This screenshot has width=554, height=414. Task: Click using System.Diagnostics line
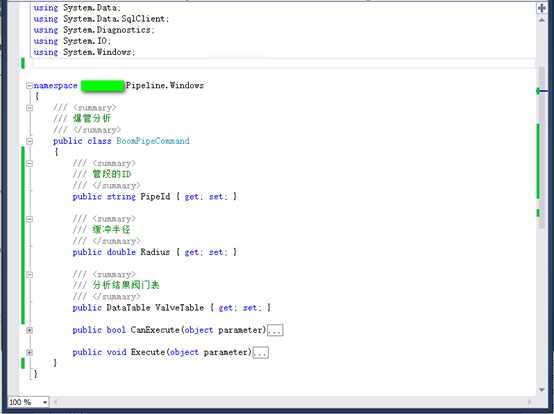pos(94,30)
